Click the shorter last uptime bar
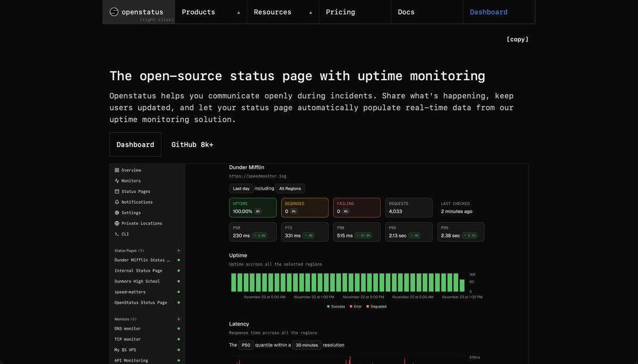Image resolution: width=638 pixels, height=364 pixels. 463,286
